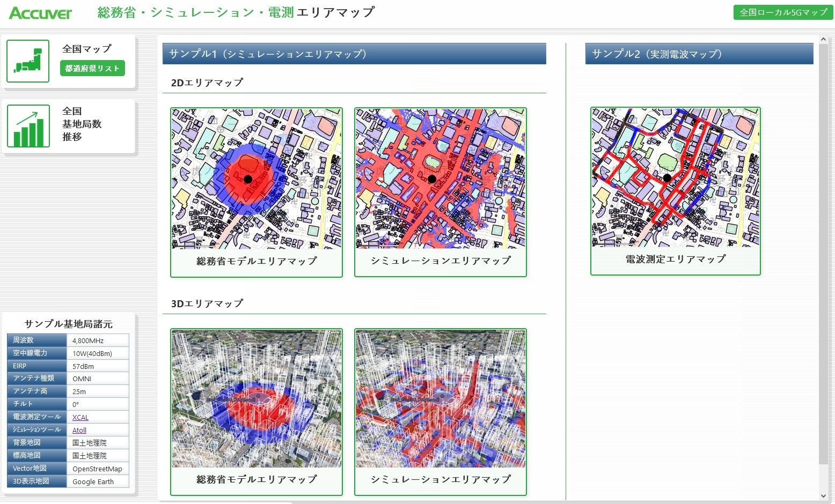Click the サンプル基地局諸元 table title

pos(69,324)
